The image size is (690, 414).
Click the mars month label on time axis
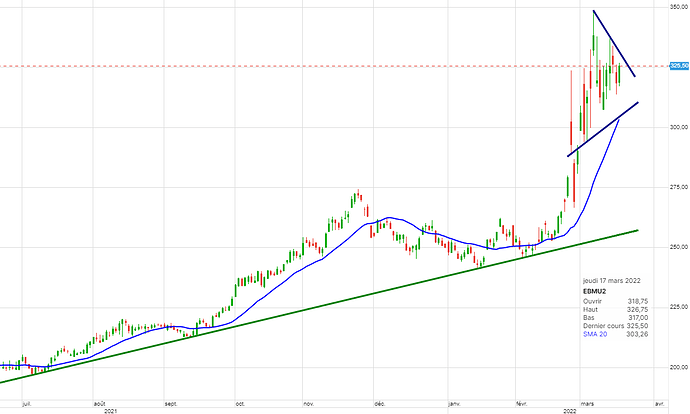(x=587, y=404)
